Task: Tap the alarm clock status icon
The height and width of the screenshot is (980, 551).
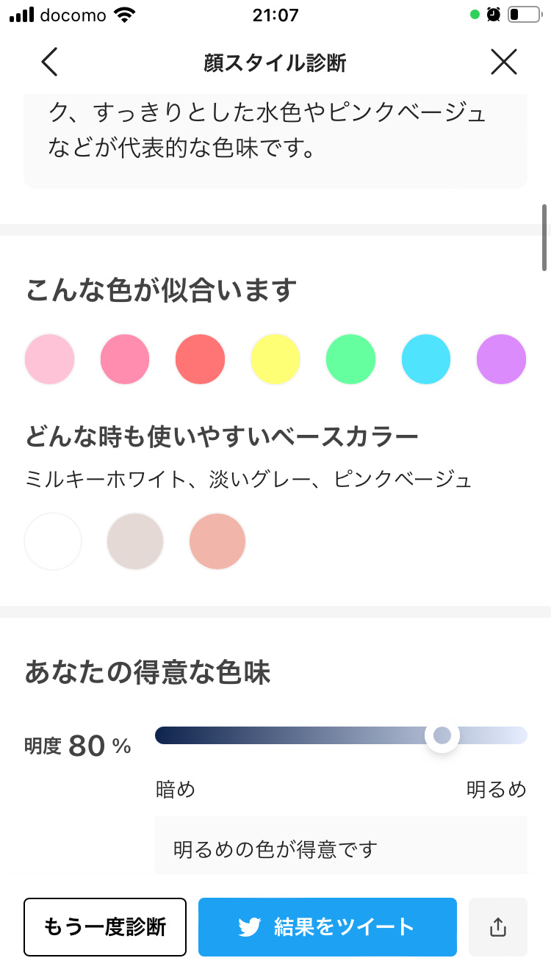Action: click(494, 15)
